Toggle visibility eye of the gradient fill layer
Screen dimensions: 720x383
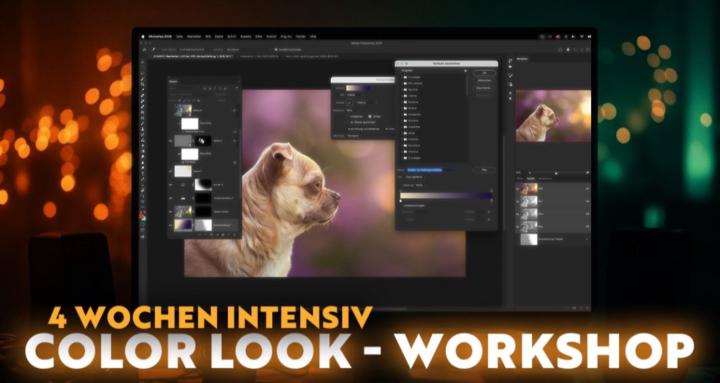171,225
